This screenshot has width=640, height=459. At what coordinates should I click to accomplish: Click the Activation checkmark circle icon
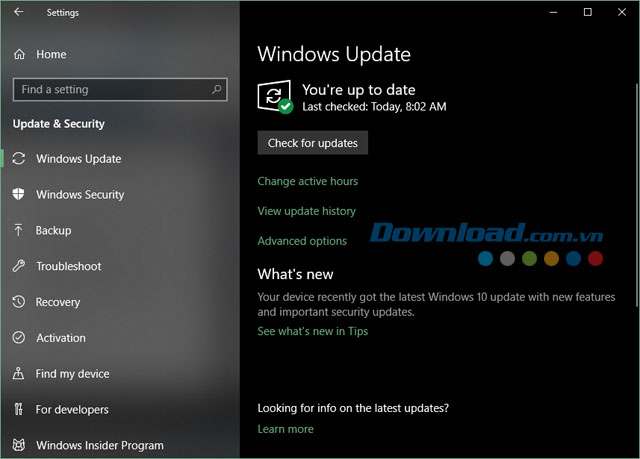19,337
